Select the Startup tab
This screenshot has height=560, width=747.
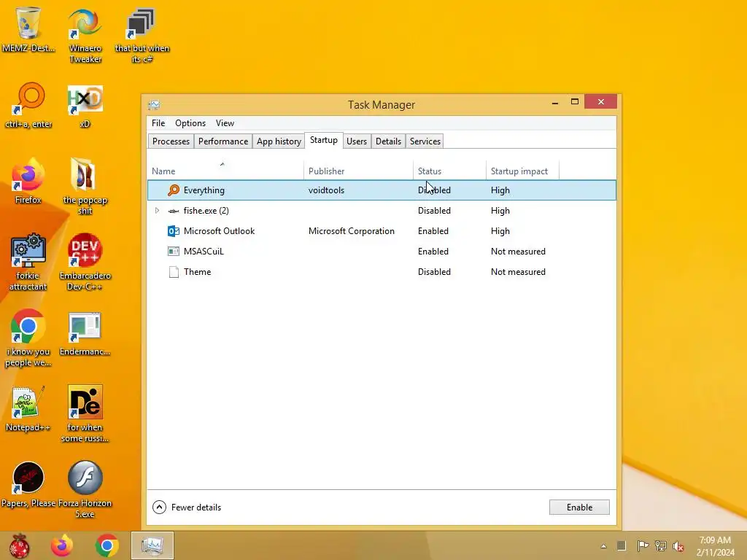[x=323, y=140]
